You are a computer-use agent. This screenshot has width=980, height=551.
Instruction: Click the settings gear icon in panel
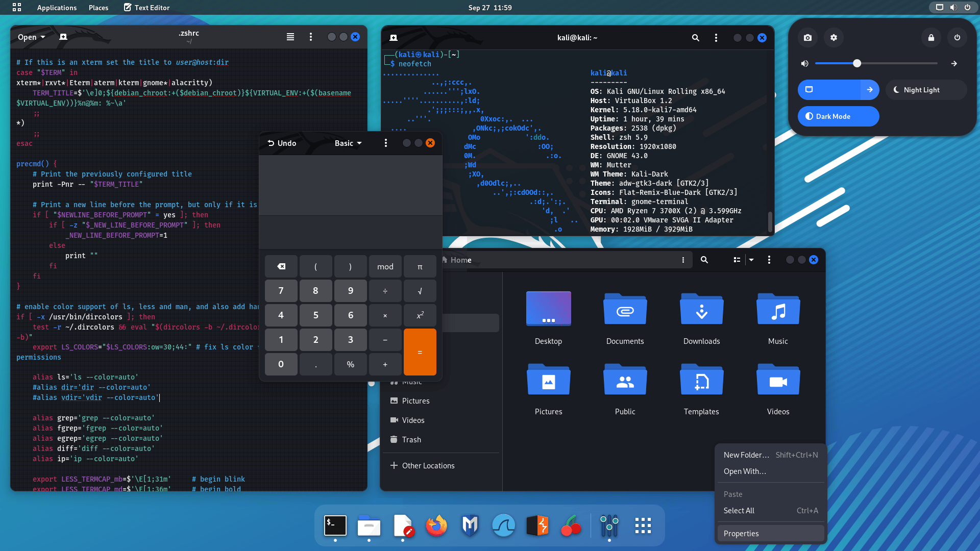coord(834,38)
